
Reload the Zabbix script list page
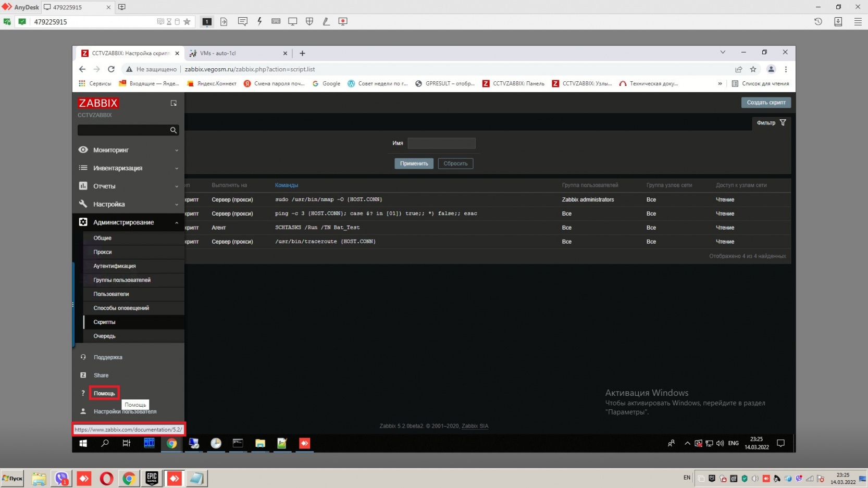pos(111,69)
